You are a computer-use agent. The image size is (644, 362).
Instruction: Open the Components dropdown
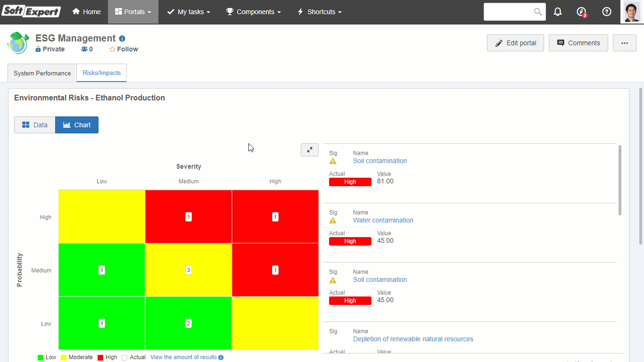point(254,12)
